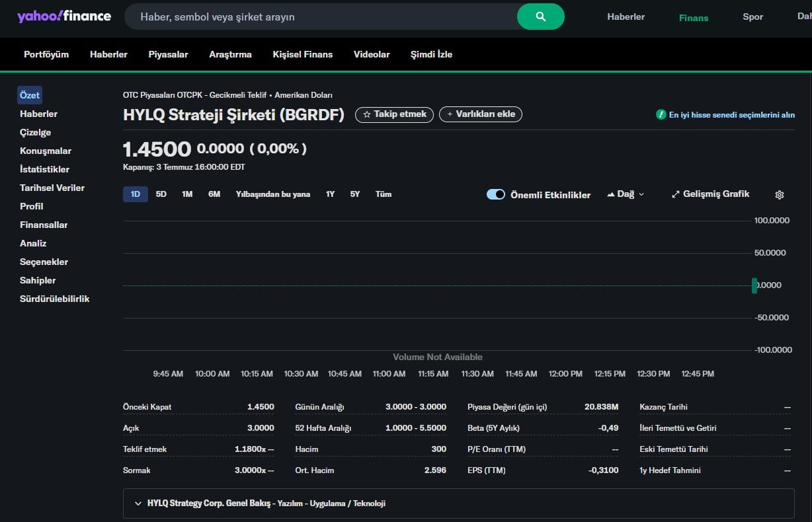Select the Özet sidebar tab

pos(30,95)
